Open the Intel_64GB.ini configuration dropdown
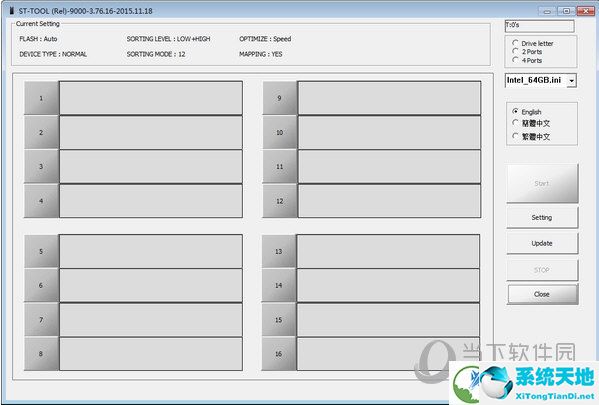 571,81
